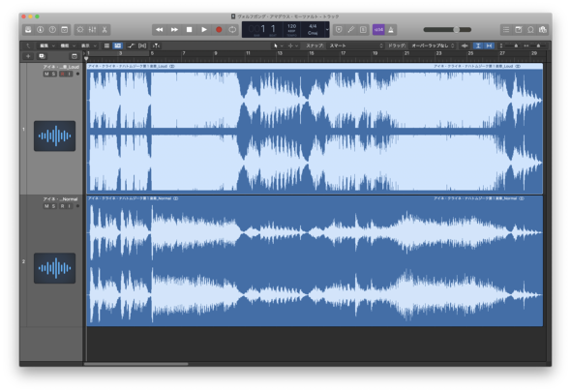Add a new track with plus button
The height and width of the screenshot is (392, 571).
click(28, 56)
